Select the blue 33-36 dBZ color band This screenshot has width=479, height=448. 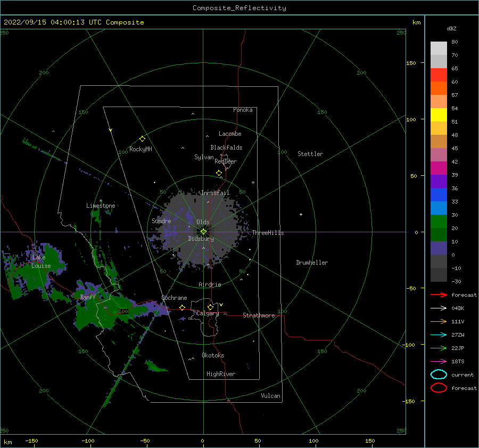[439, 195]
